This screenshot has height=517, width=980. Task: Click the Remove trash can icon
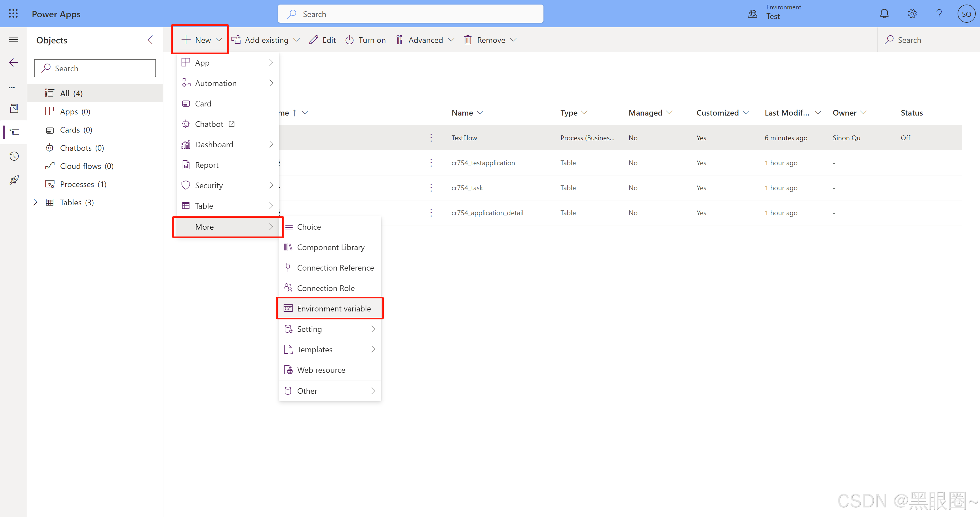468,39
